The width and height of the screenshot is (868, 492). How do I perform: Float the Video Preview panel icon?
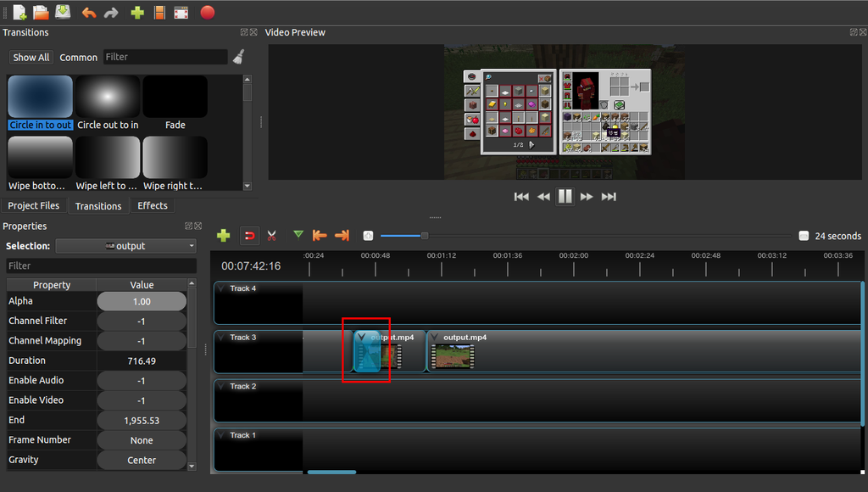click(854, 32)
